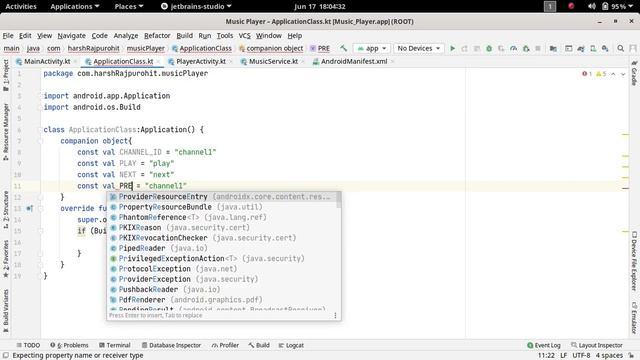This screenshot has height=360, width=640.
Task: Select ProviderResourceEntry completion suggestion
Action: (222, 197)
